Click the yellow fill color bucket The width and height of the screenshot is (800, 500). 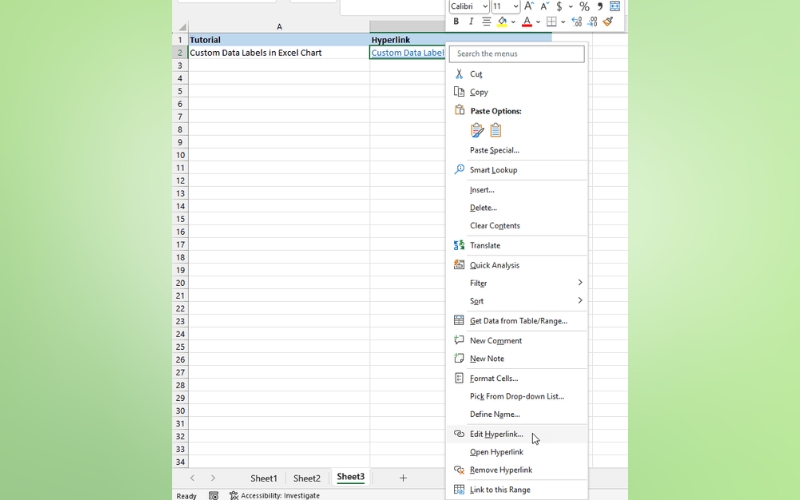tap(503, 22)
